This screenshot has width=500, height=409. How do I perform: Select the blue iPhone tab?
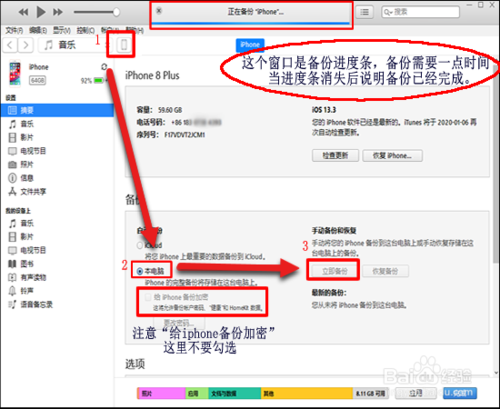coord(250,45)
